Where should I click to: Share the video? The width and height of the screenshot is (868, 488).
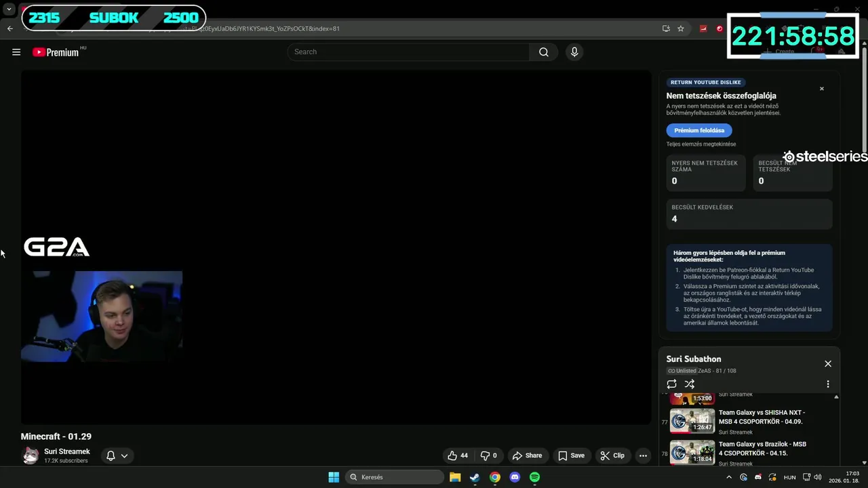527,455
